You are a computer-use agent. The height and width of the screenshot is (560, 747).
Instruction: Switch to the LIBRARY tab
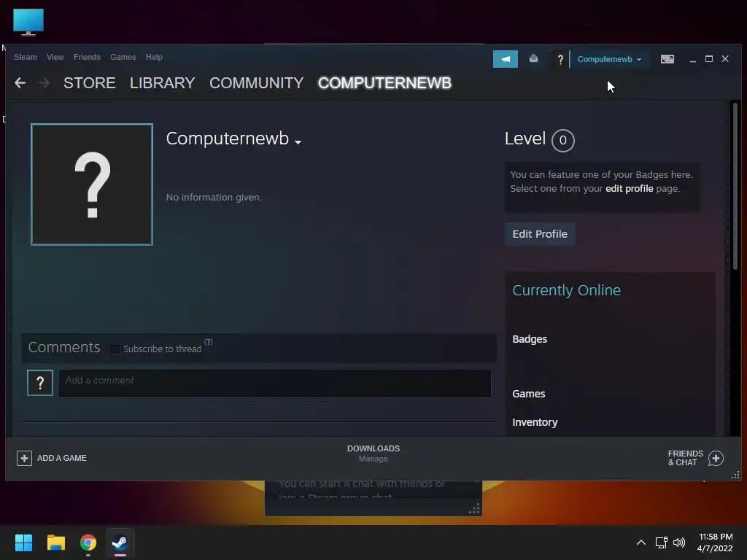click(163, 83)
